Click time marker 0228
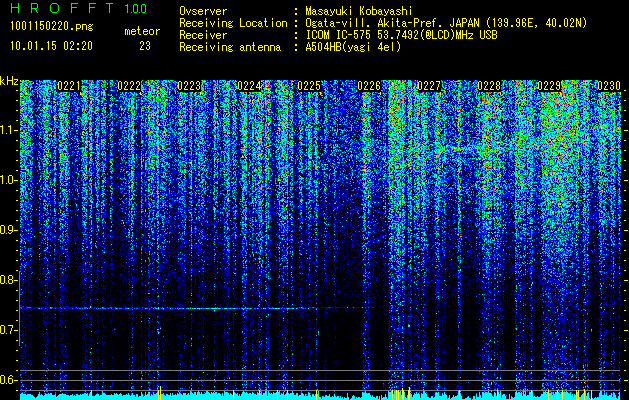Image resolution: width=629 pixels, height=400 pixels. click(x=489, y=86)
